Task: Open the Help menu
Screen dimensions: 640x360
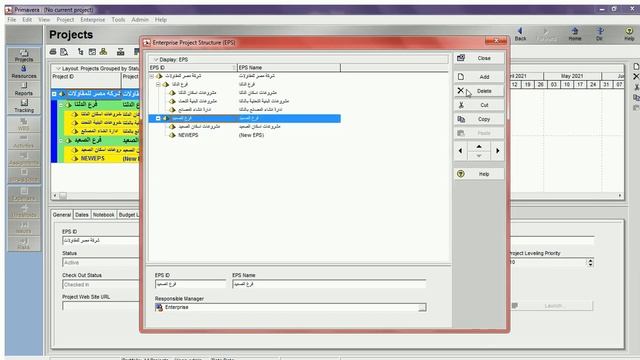Action: pos(161,20)
